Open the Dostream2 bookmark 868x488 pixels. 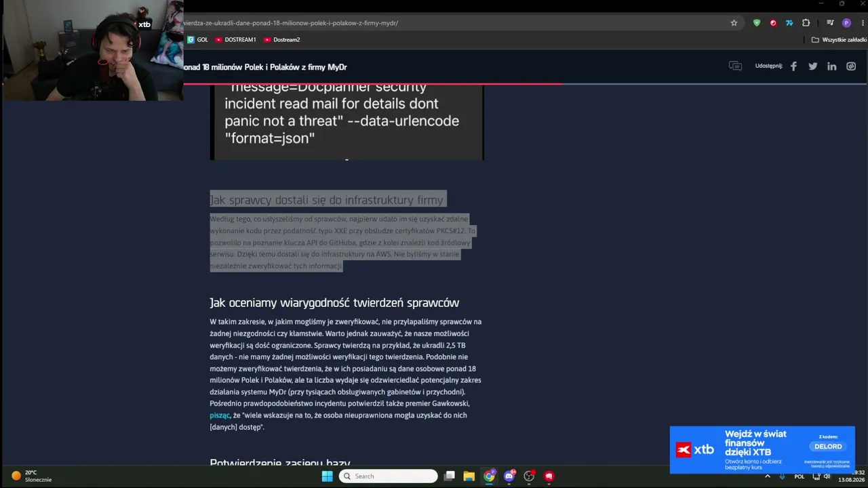click(281, 40)
